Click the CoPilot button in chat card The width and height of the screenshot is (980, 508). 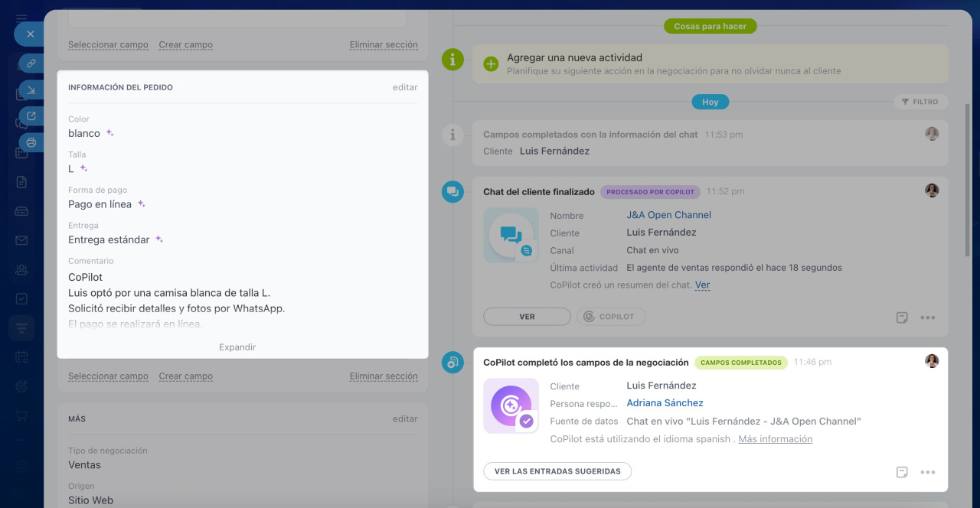(611, 317)
